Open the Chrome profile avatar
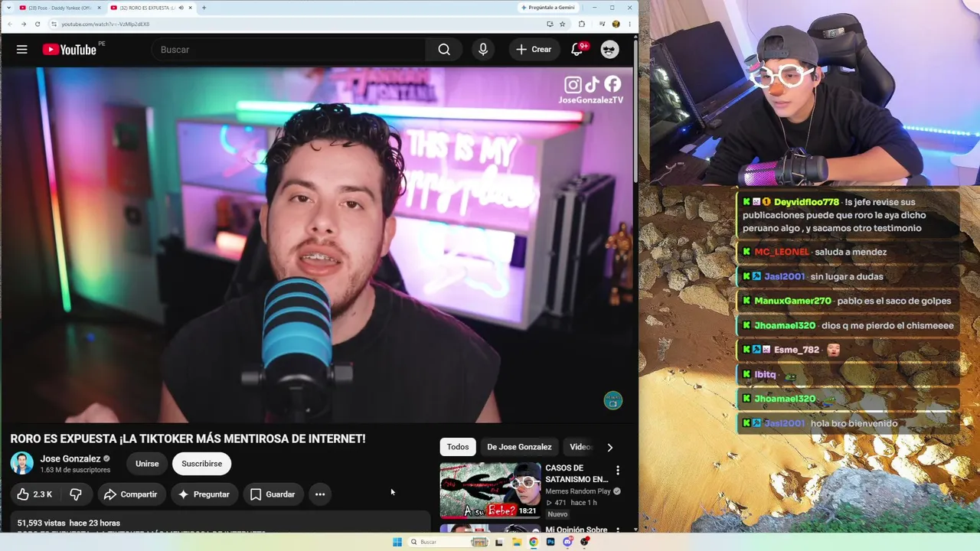This screenshot has height=551, width=980. (x=616, y=24)
